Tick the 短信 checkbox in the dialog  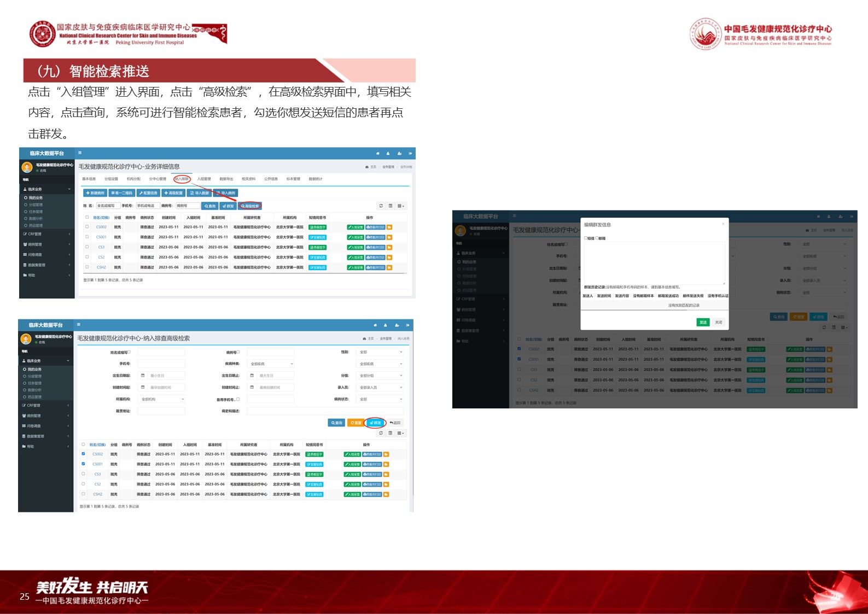(x=586, y=238)
